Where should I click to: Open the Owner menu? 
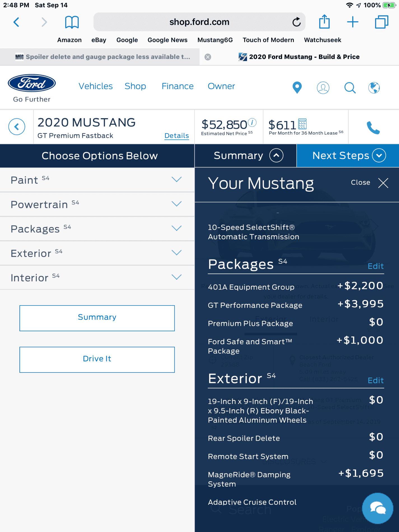pyautogui.click(x=221, y=86)
